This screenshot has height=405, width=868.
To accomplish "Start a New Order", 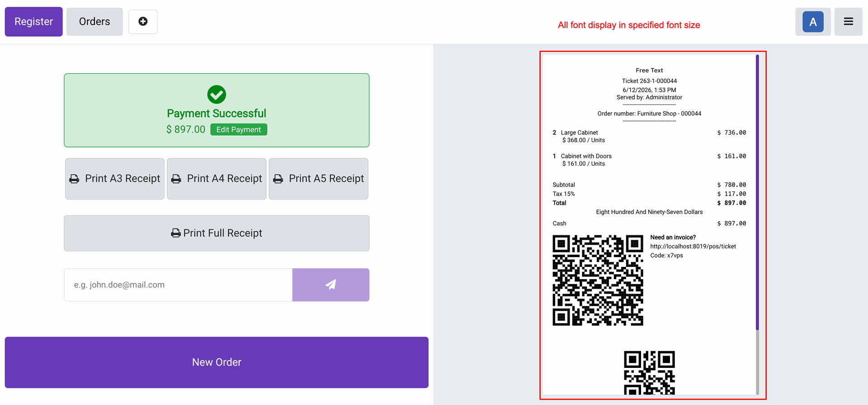I will [217, 362].
